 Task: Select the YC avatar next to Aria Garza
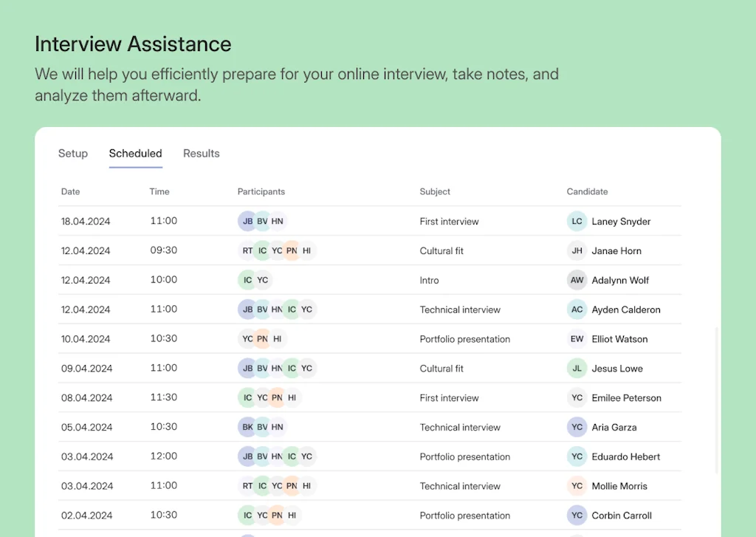click(x=577, y=427)
